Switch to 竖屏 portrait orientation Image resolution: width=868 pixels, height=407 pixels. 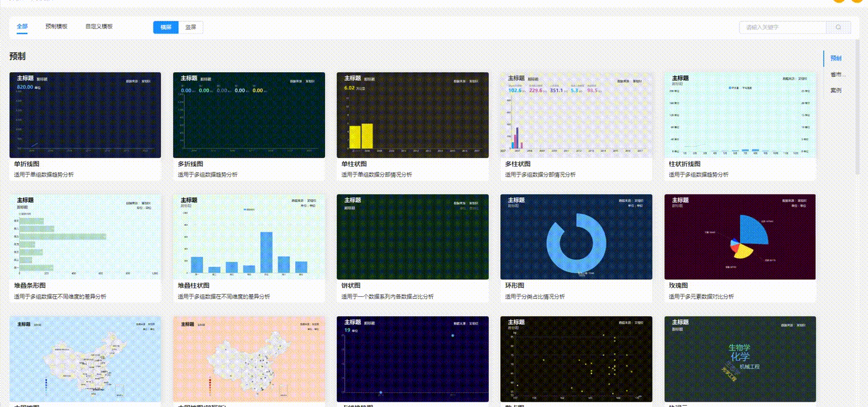tap(191, 27)
